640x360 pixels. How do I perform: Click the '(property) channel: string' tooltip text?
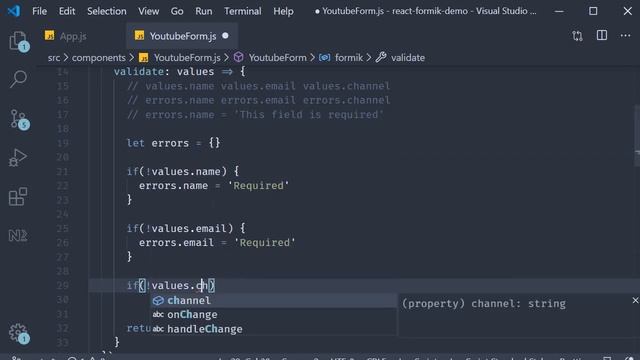click(484, 304)
